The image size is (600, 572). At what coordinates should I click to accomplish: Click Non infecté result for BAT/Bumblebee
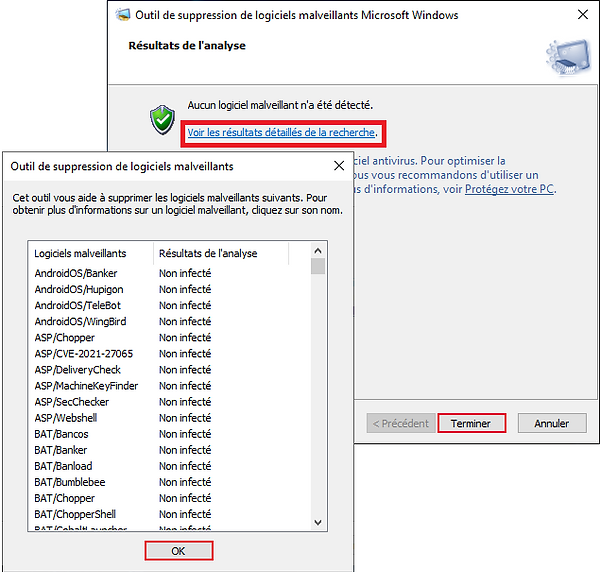[x=185, y=482]
